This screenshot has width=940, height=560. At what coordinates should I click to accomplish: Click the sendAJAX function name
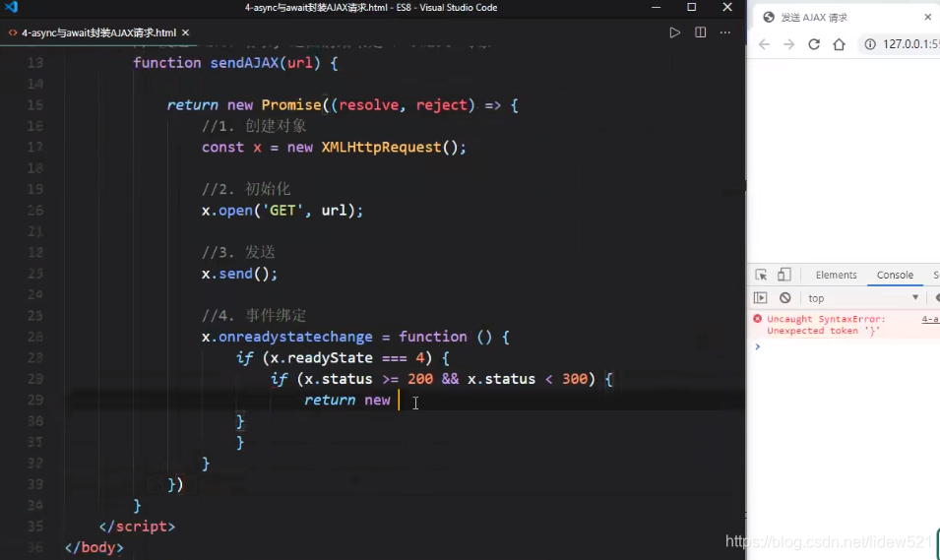click(244, 63)
